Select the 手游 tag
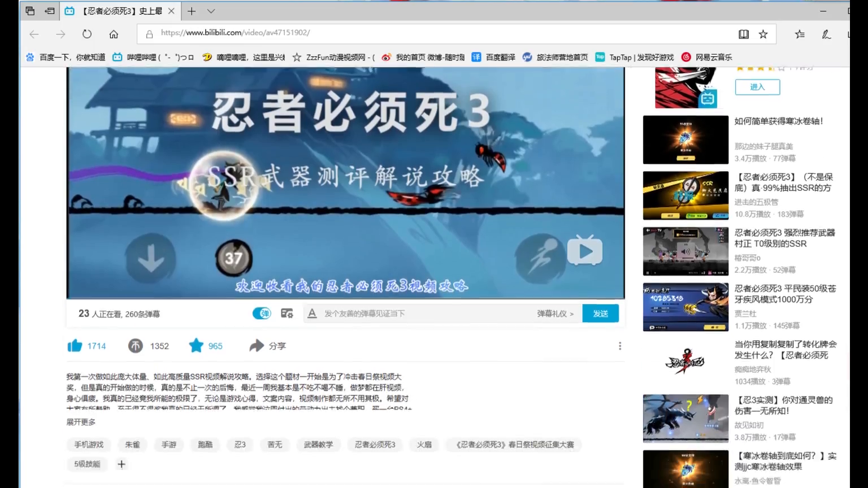The width and height of the screenshot is (868, 488). (x=169, y=445)
